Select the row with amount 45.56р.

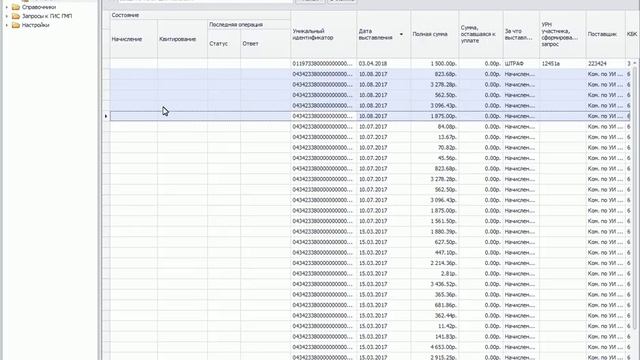click(371, 158)
